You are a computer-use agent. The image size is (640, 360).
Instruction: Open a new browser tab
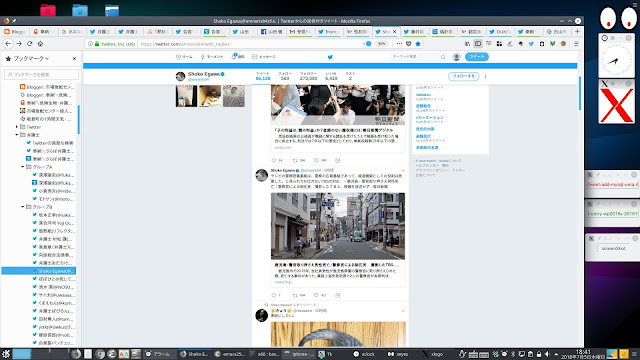pyautogui.click(x=577, y=31)
